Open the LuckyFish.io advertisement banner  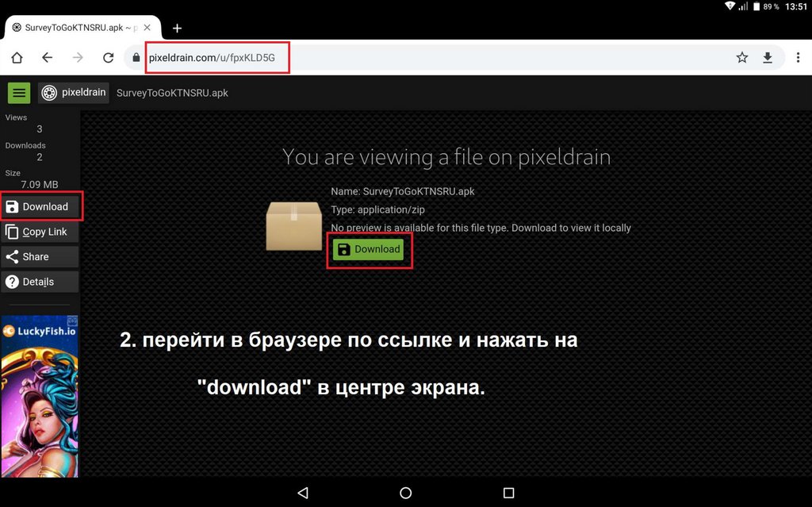pos(40,396)
